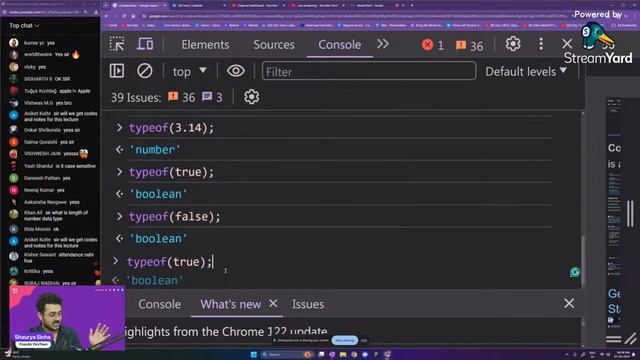Click the Windows Start button
Image resolution: width=640 pixels, height=360 pixels.
click(x=253, y=354)
